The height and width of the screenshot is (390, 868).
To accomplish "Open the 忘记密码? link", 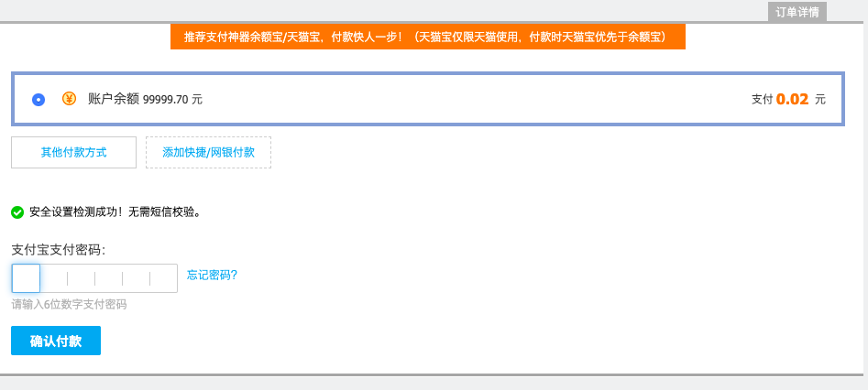I will coord(212,275).
